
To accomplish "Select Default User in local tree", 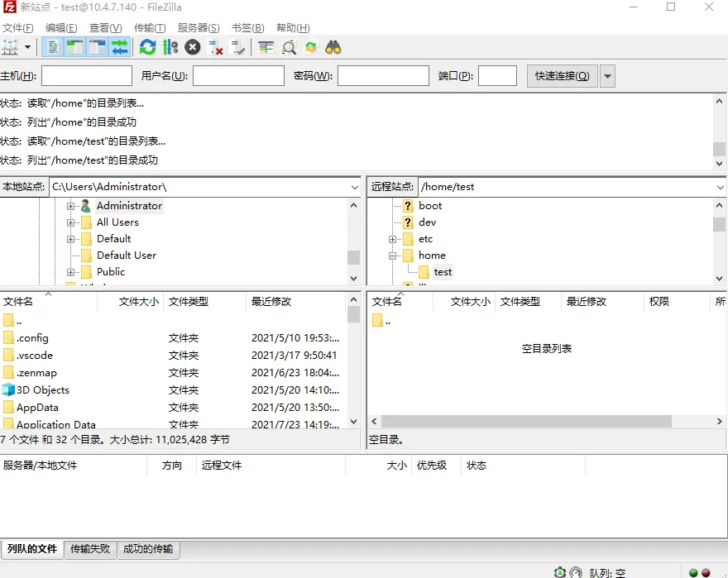I will [x=127, y=256].
